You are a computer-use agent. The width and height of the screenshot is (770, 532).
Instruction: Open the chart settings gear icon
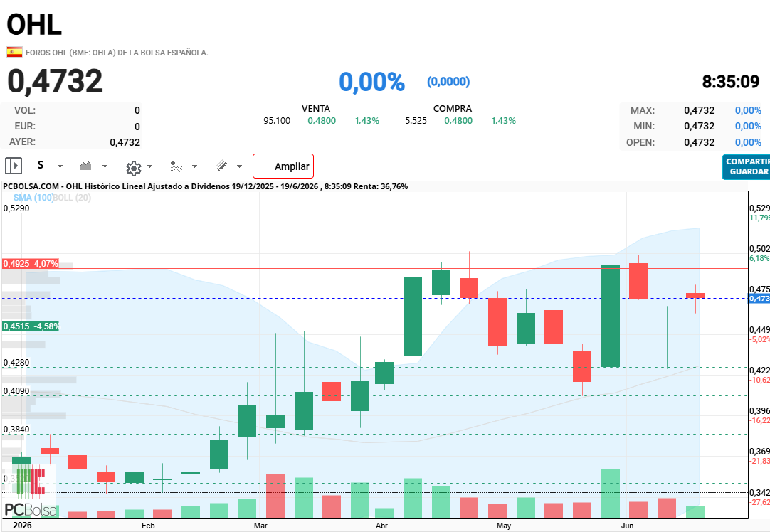[133, 168]
